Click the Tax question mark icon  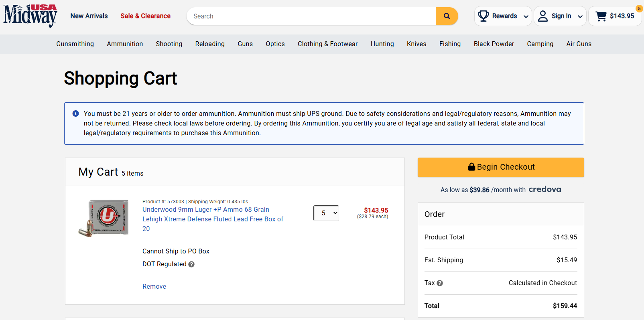(x=440, y=283)
